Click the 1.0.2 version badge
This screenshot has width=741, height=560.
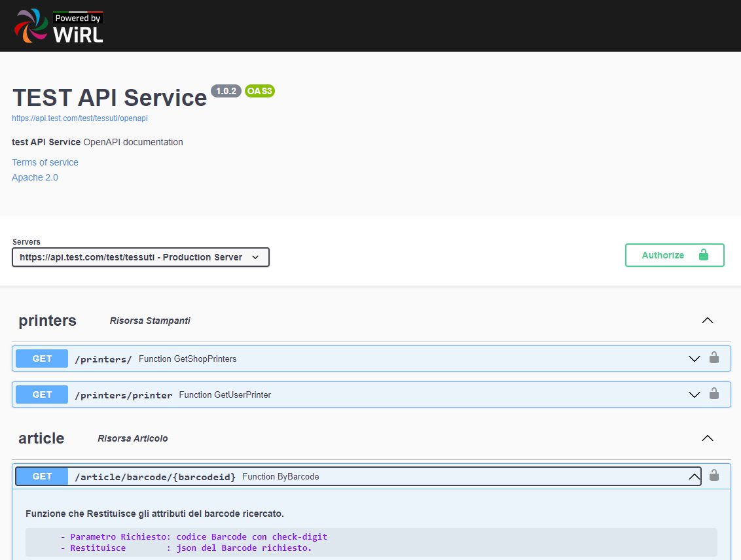click(x=226, y=91)
